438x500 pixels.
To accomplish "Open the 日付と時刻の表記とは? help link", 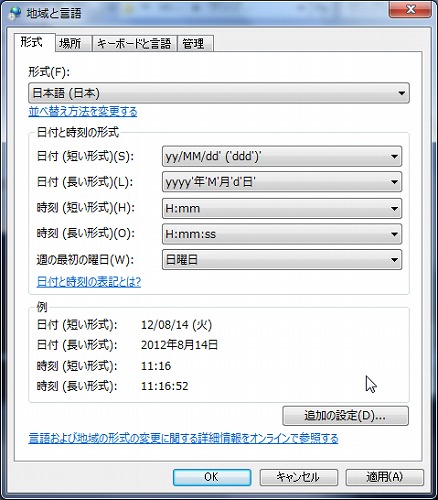I will point(89,282).
